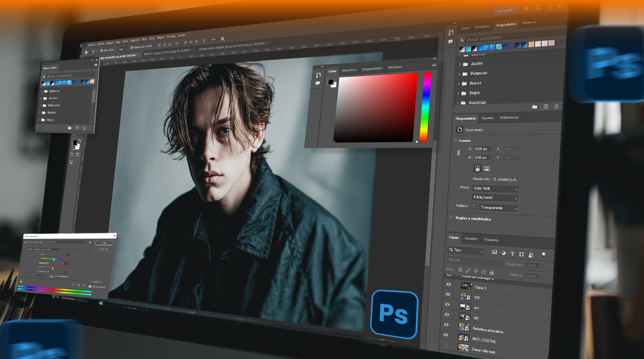This screenshot has height=359, width=644.
Task: Select the portrait canvas orientation icon
Action: (x=477, y=168)
